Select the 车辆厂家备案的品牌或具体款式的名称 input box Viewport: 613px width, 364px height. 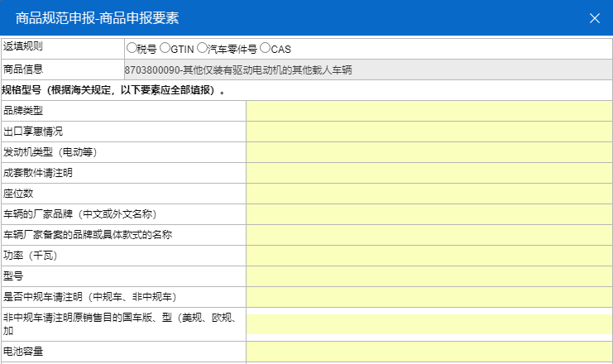point(429,235)
